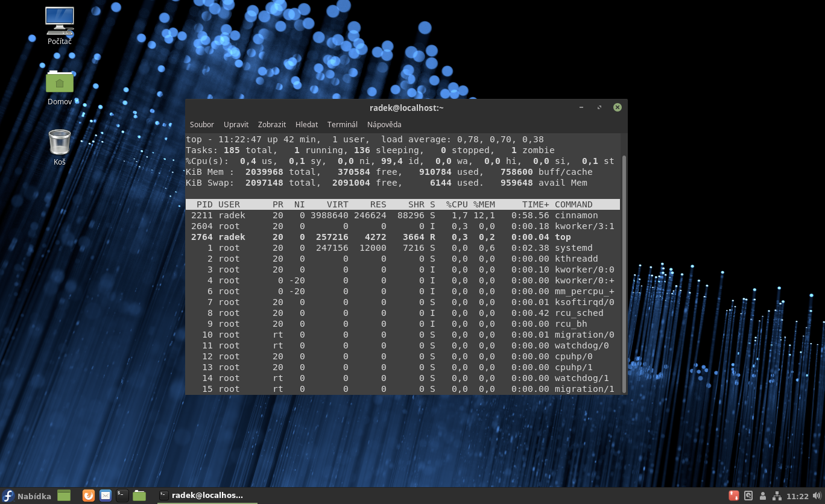Click the red updates icon in tray

(x=734, y=496)
